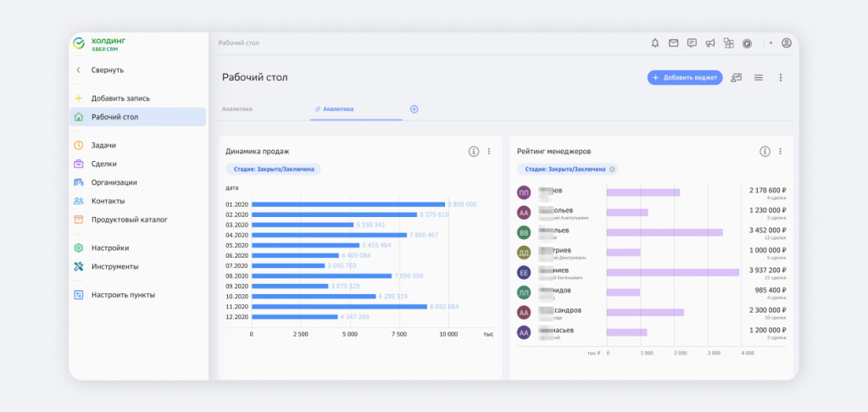Click the chat messages icon in header

point(692,43)
